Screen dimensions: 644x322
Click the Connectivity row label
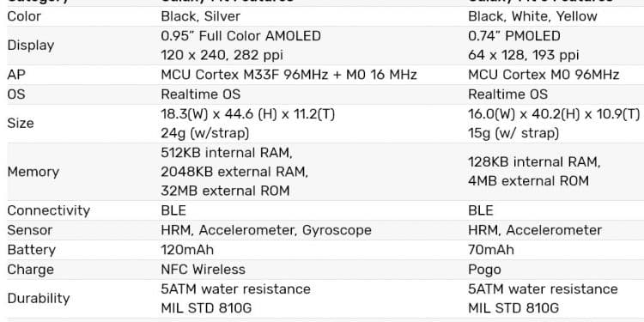click(x=48, y=210)
